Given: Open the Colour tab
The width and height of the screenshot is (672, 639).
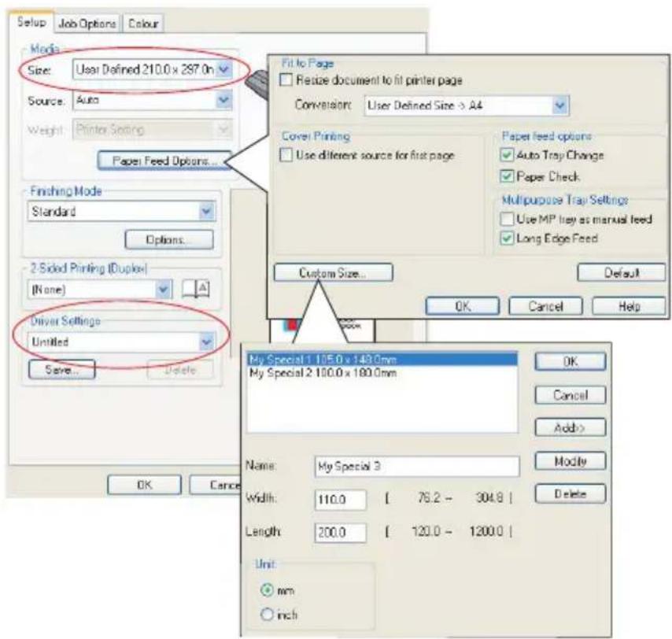Looking at the screenshot, I should point(143,24).
